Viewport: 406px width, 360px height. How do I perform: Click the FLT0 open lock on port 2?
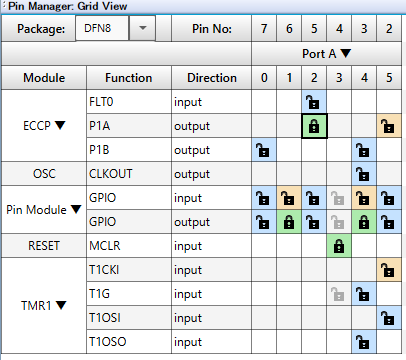[314, 102]
